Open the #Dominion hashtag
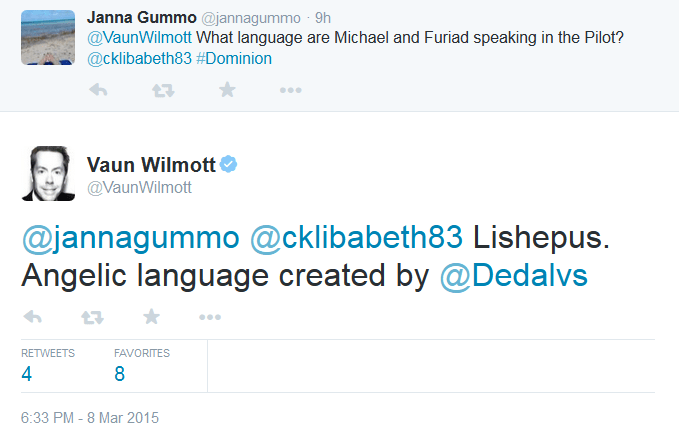 pos(239,58)
